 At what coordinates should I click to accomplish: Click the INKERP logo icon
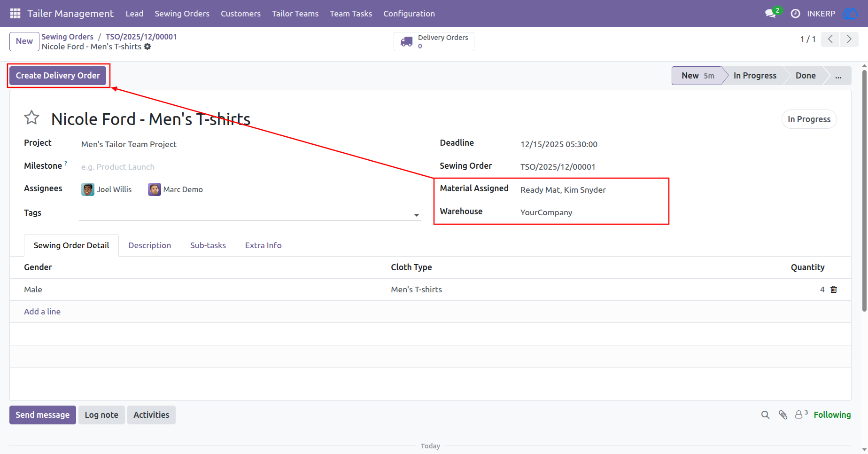click(x=851, y=14)
